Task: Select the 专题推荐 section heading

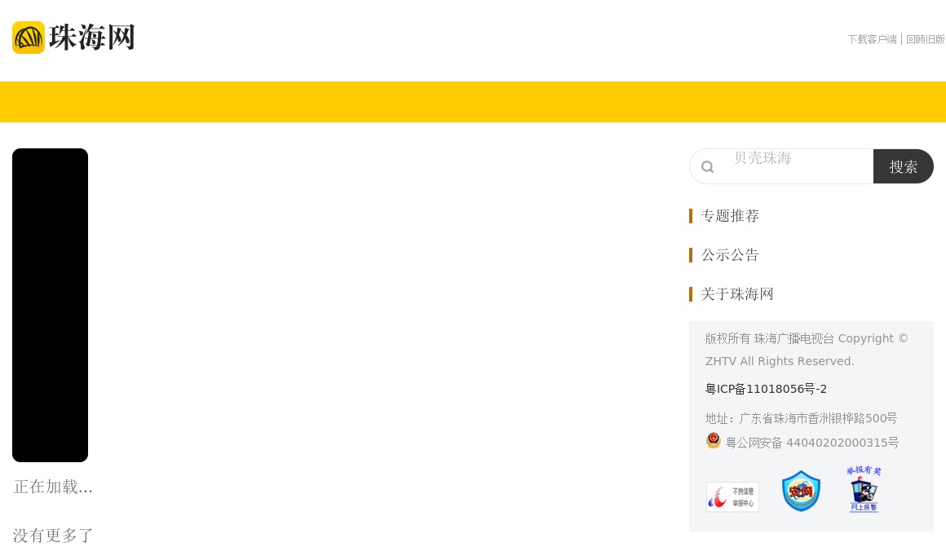Action: tap(730, 216)
